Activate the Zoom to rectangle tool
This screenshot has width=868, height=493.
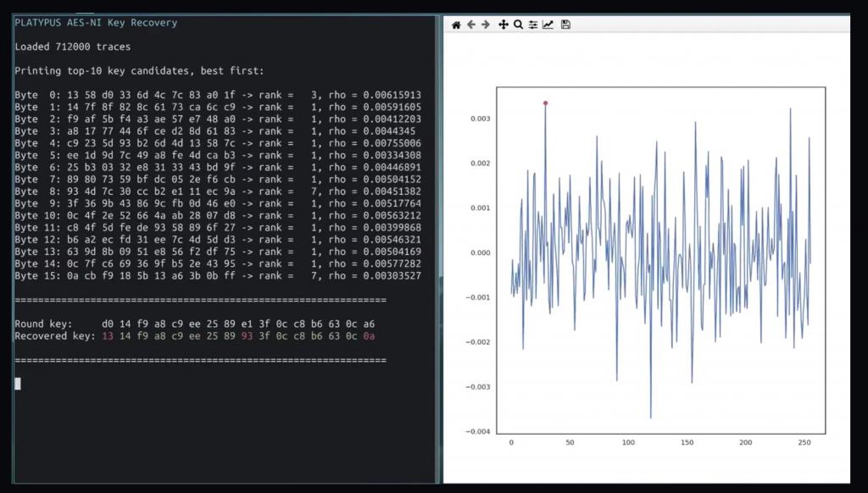point(518,25)
